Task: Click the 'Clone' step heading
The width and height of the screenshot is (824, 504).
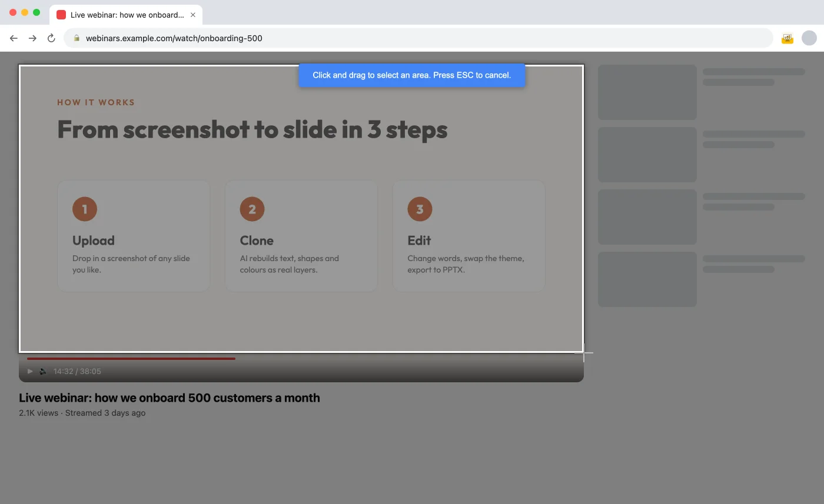Action: [x=257, y=241]
